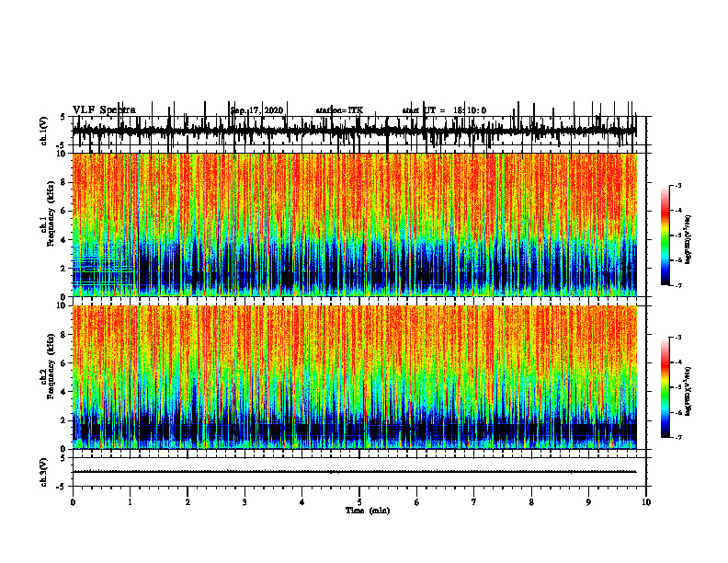This screenshot has width=728, height=563.
Task: Click the ch.3 flat voltage trace
Action: coord(355,472)
